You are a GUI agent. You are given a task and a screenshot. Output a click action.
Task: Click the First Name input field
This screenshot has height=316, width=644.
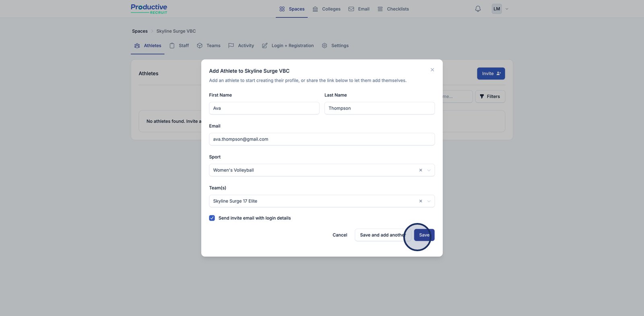click(x=264, y=108)
